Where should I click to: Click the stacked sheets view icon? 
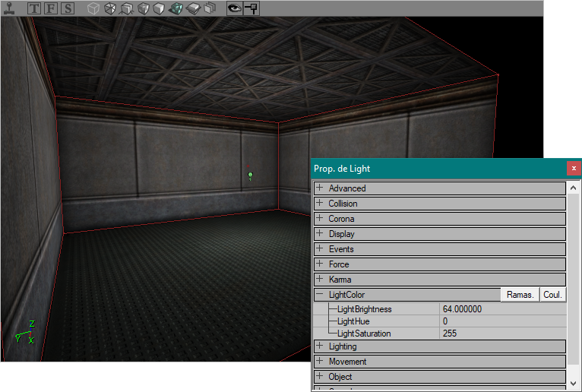tap(193, 9)
